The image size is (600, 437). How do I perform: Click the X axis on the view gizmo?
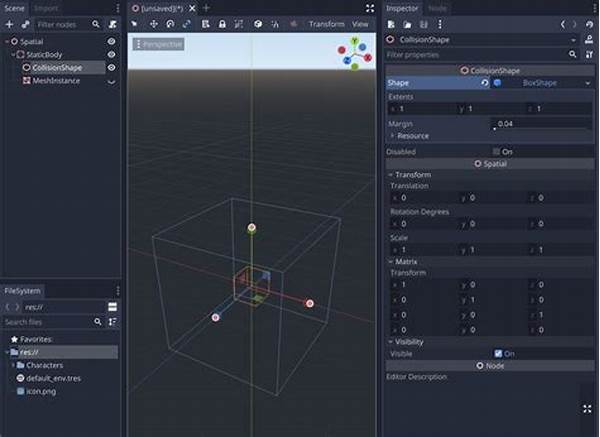(x=368, y=58)
